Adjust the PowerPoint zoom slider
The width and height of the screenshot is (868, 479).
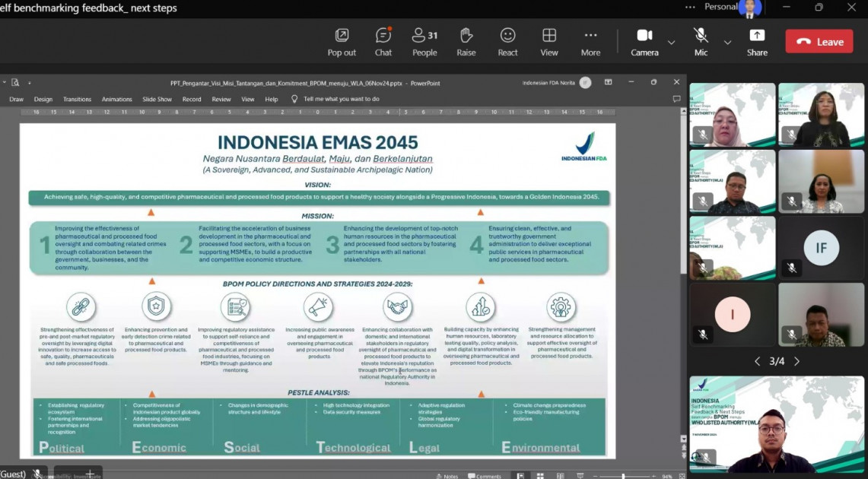(x=623, y=476)
